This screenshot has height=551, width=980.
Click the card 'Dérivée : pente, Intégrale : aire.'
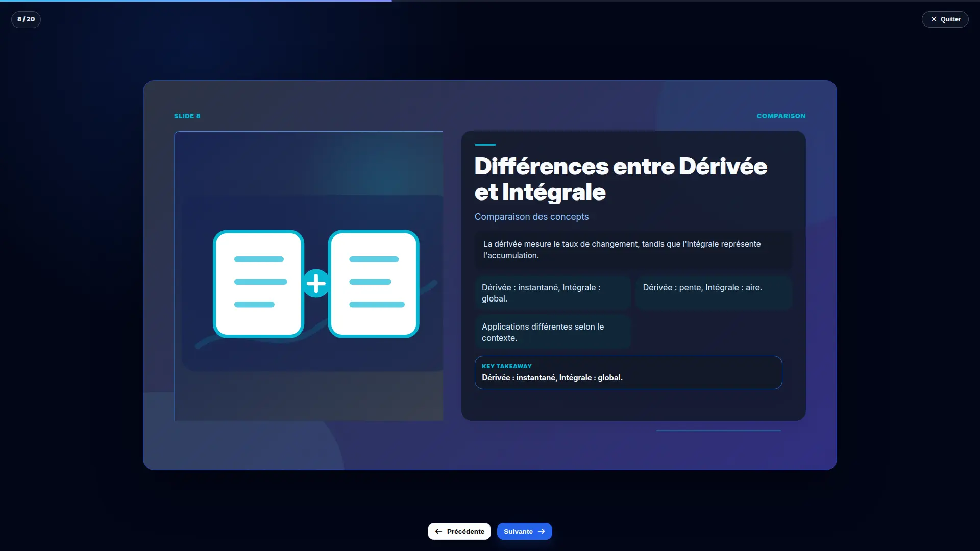[714, 293]
